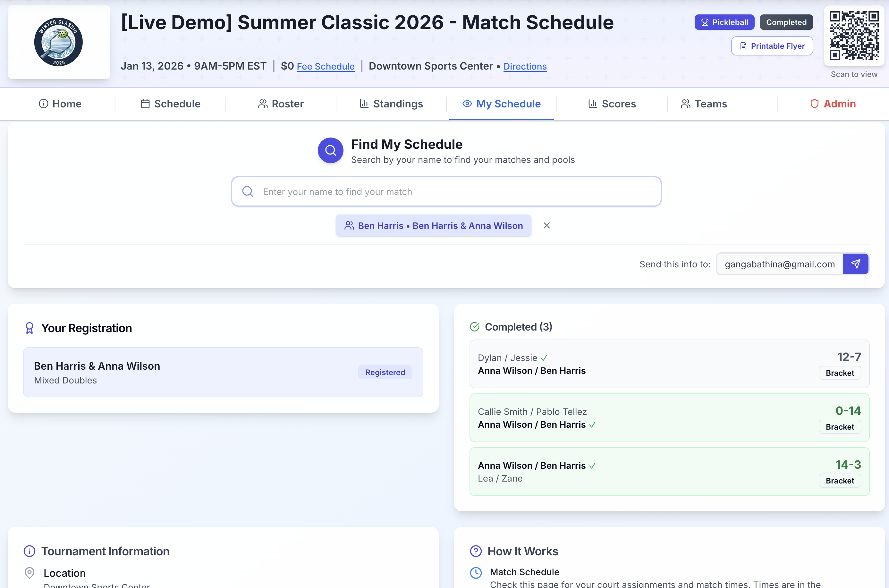Open the Roster tab
Image resolution: width=889 pixels, height=588 pixels.
[x=281, y=104]
